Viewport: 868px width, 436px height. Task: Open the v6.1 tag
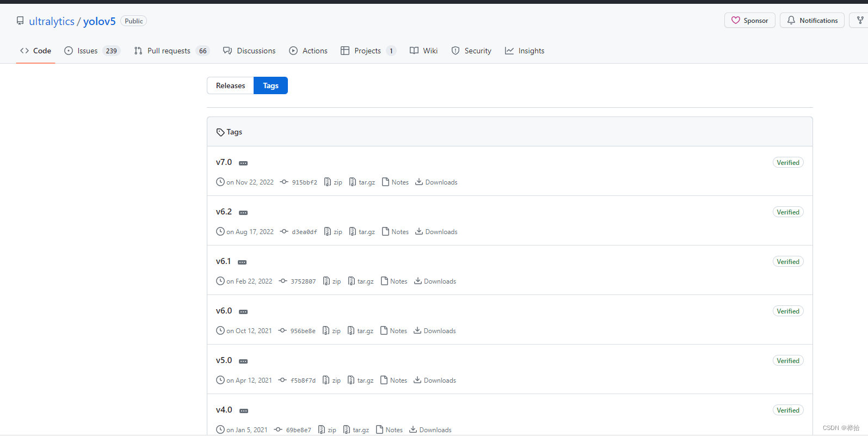point(223,261)
